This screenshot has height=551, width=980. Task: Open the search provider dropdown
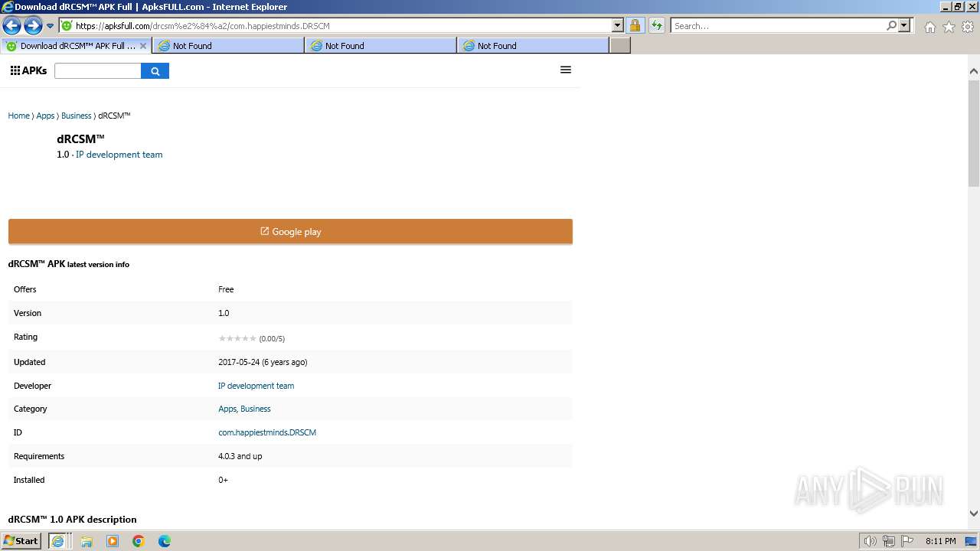904,25
